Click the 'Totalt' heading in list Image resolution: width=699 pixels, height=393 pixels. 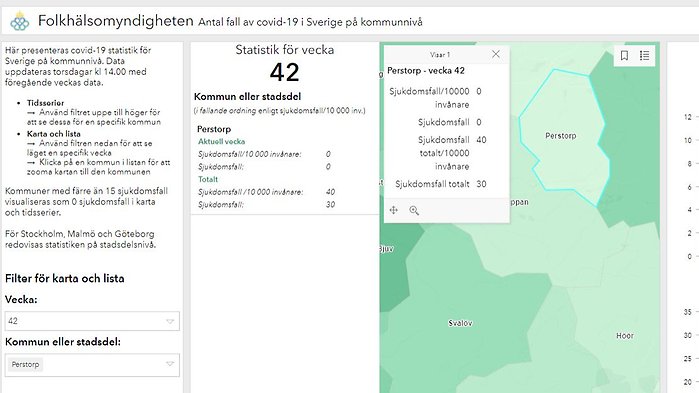[x=208, y=179]
